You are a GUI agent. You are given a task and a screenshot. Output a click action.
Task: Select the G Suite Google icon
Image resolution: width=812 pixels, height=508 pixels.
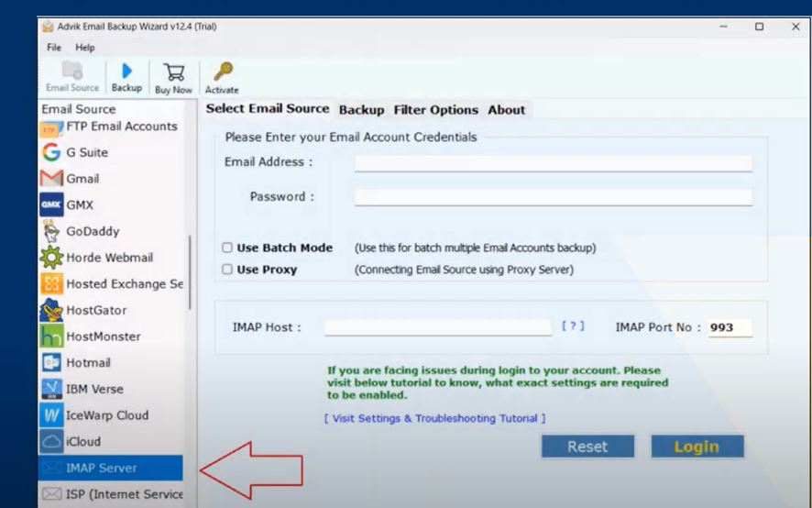51,152
